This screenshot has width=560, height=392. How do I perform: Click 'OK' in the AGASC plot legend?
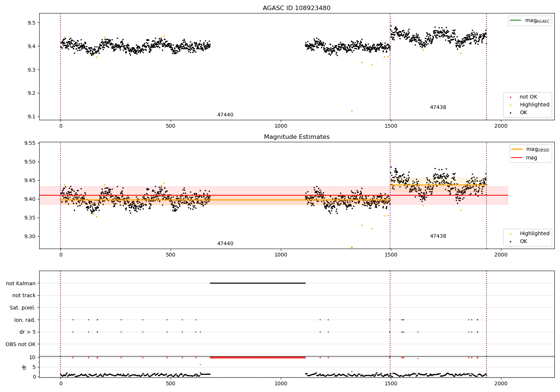pyautogui.click(x=523, y=113)
